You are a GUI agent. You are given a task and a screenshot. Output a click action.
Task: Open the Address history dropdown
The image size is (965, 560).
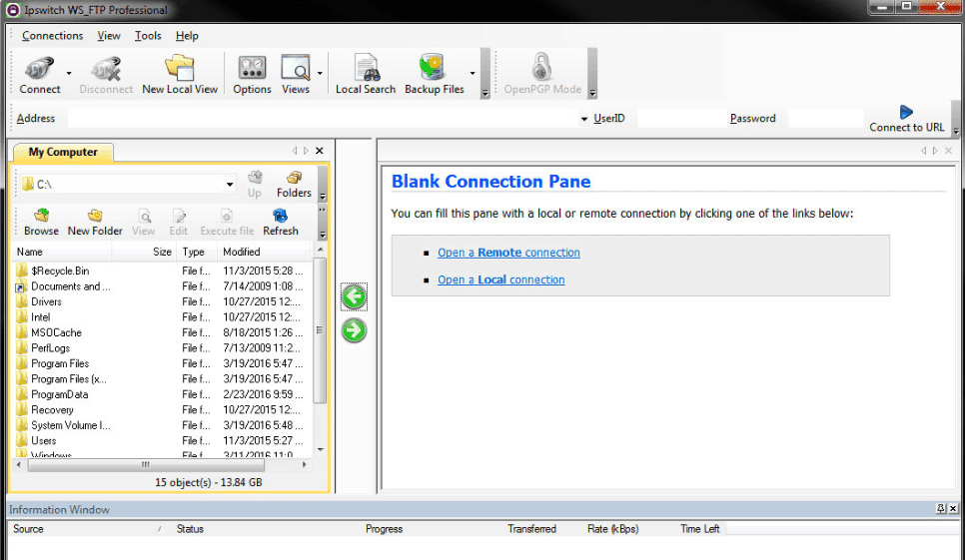[583, 119]
